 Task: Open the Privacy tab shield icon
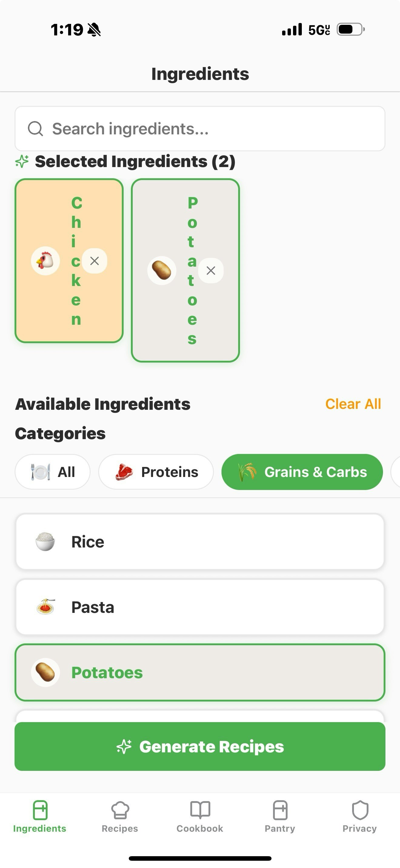360,810
